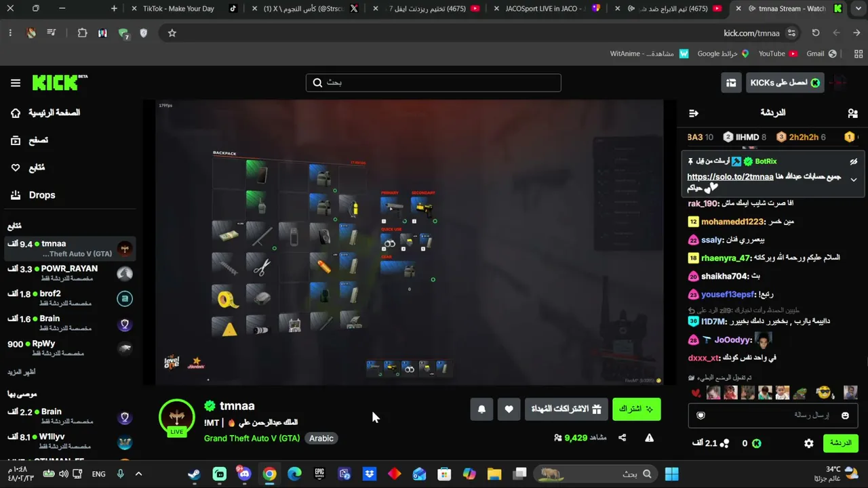Click the الاشتراكات المُهداة gift subs button
This screenshot has height=488, width=868.
(x=566, y=409)
